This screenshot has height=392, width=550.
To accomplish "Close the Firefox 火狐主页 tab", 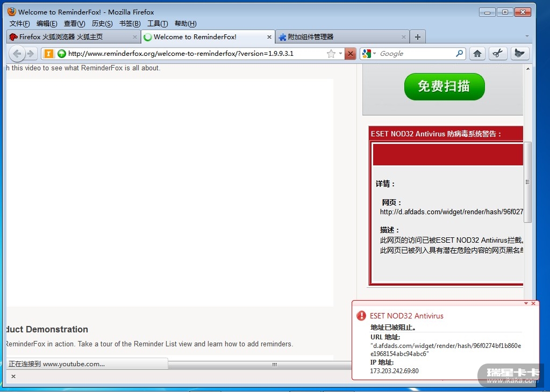I will coord(135,37).
